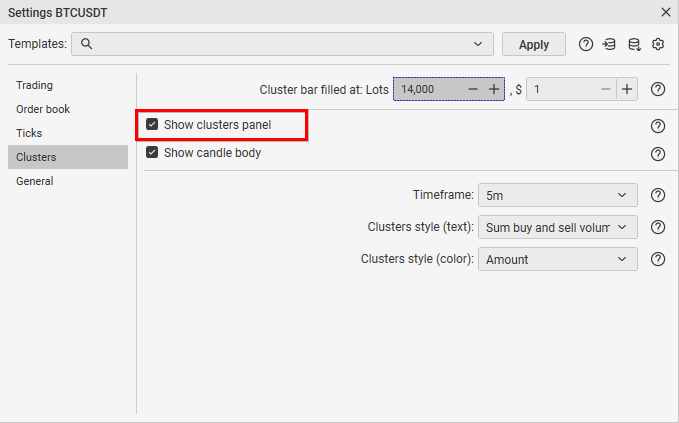The height and width of the screenshot is (423, 679).
Task: Expand the Templates dropdown arrow
Action: [478, 44]
